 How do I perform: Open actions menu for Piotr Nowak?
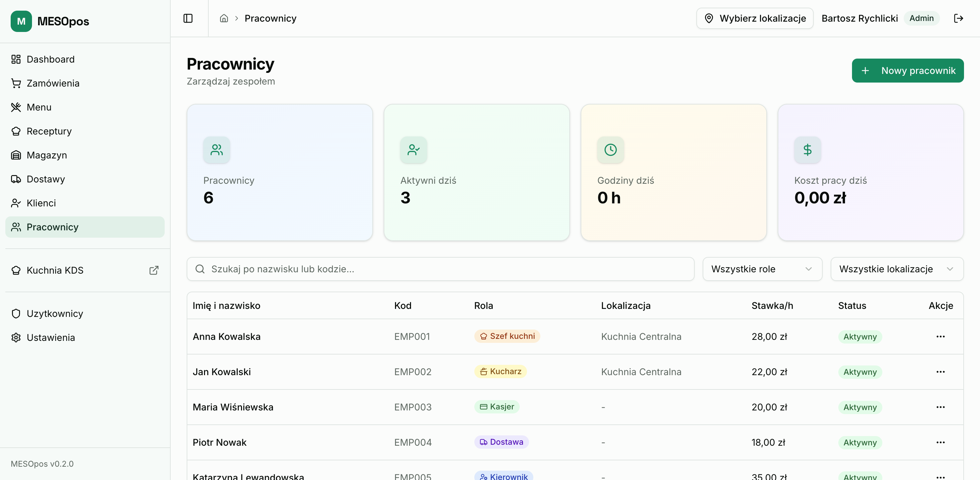[x=940, y=442]
